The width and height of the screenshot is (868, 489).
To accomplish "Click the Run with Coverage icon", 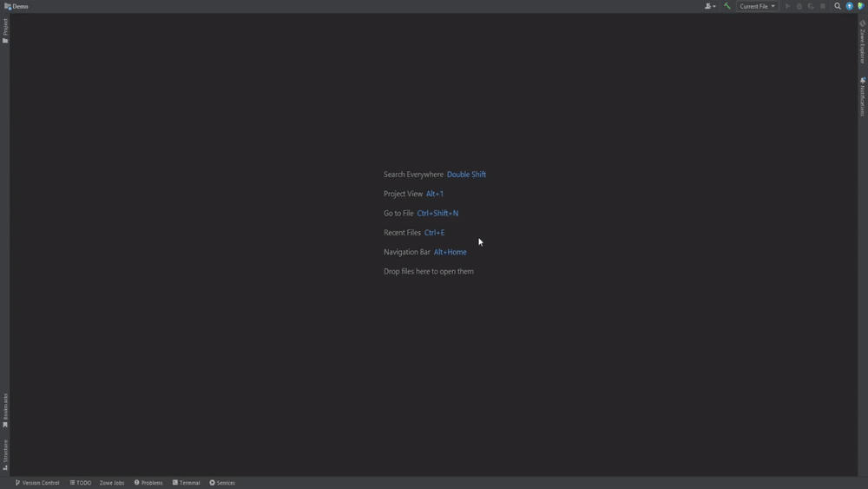I will [811, 6].
